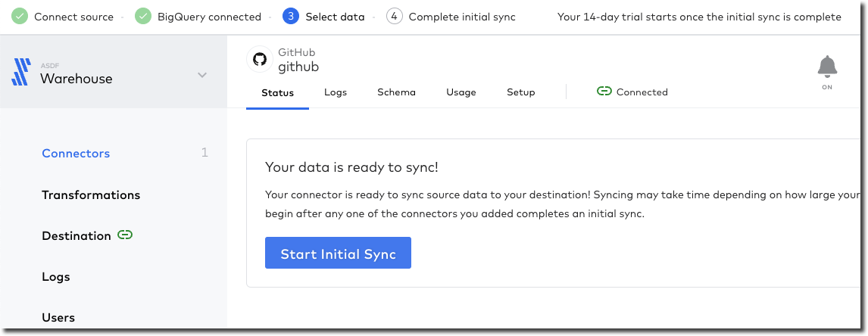The image size is (868, 336).
Task: Go to the Setup tab
Action: (520, 92)
